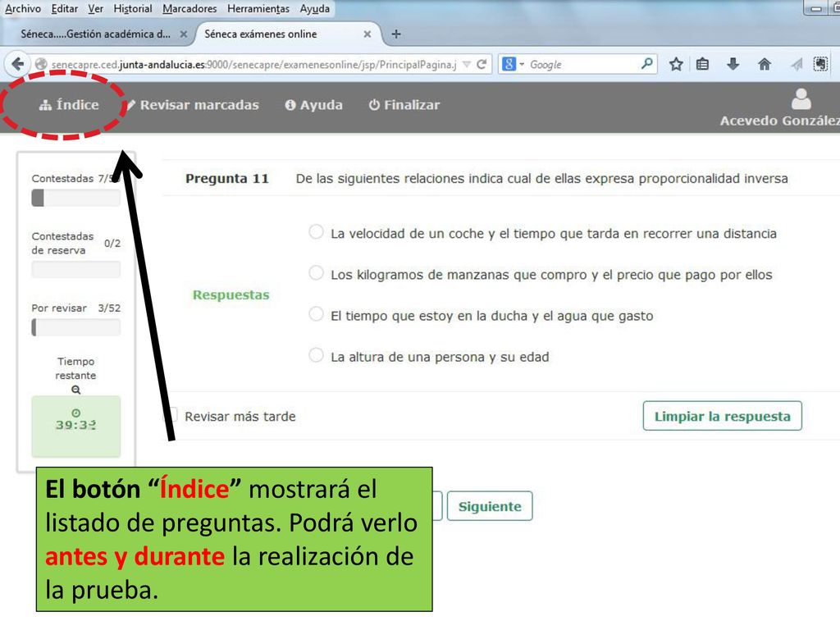Click Finalizar to end the exam
This screenshot has height=630, width=840.
click(x=404, y=105)
